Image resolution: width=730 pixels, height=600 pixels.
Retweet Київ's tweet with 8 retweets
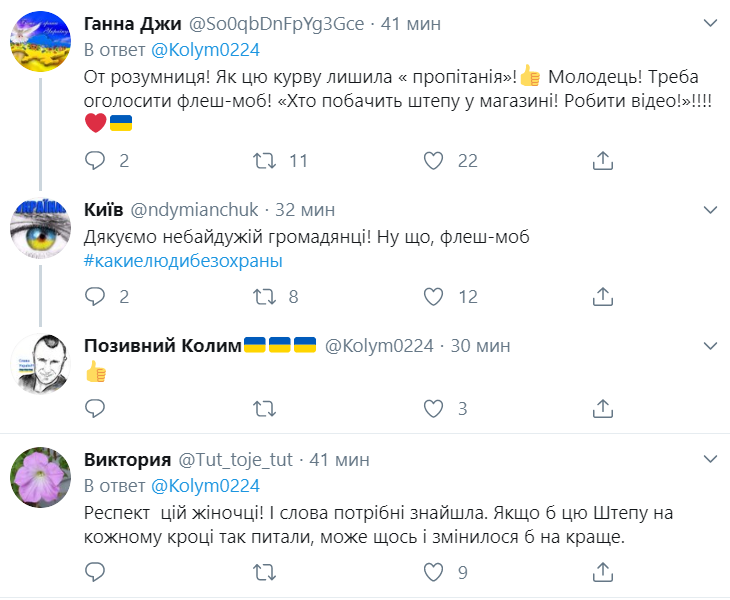[x=265, y=296]
